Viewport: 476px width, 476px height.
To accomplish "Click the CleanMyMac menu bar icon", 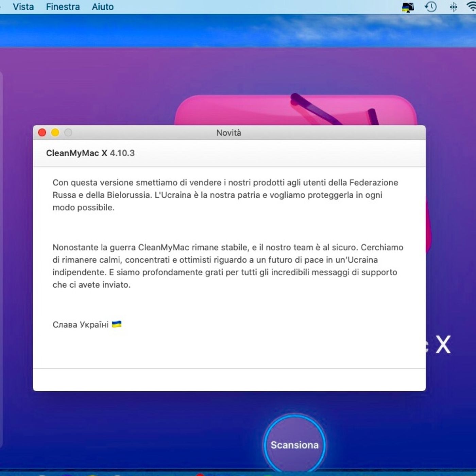I will point(408,7).
